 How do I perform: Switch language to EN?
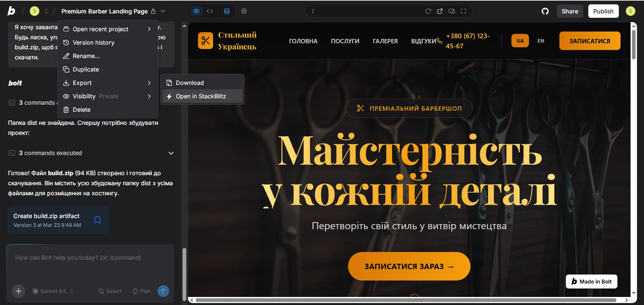pos(541,41)
